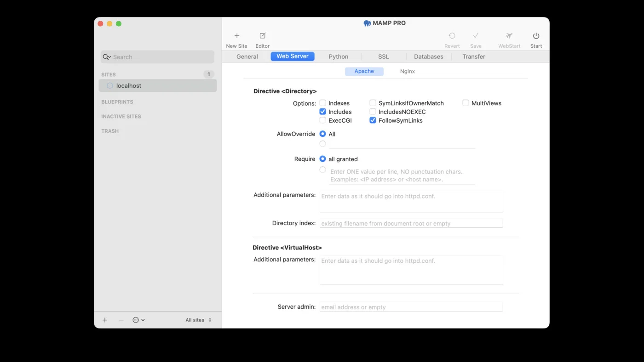Click the Directory Additional parameters field
644x362 pixels.
point(411,202)
